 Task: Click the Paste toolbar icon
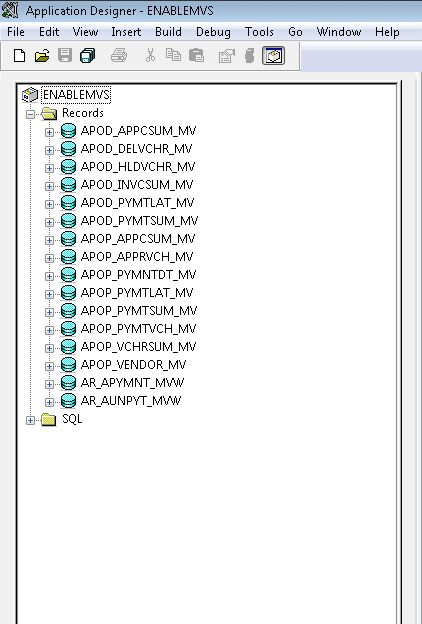pos(196,56)
